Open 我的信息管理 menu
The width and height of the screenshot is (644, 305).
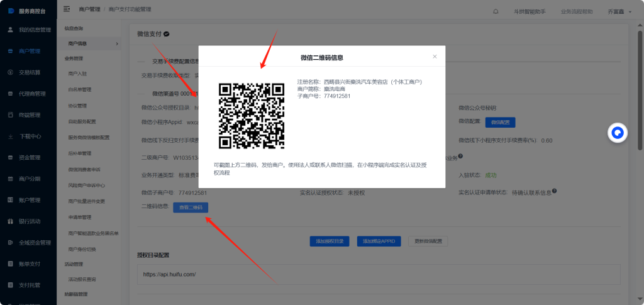click(35, 30)
